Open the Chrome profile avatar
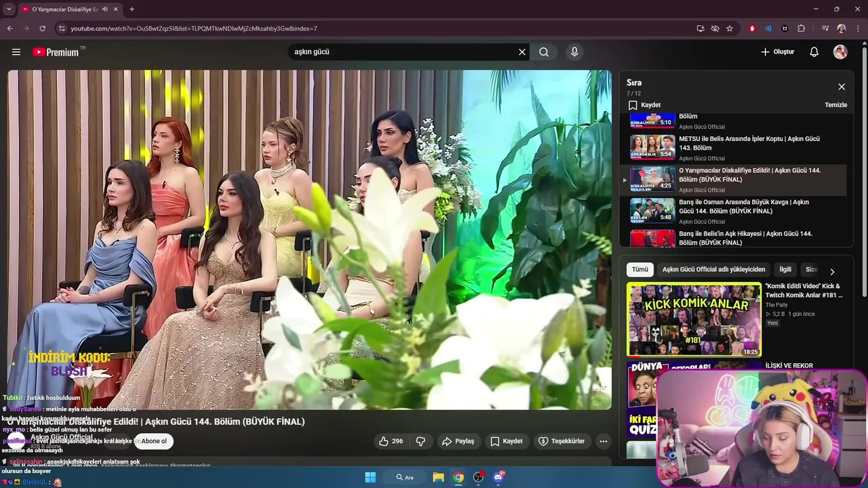Screen dimensions: 868x488 click(x=842, y=28)
